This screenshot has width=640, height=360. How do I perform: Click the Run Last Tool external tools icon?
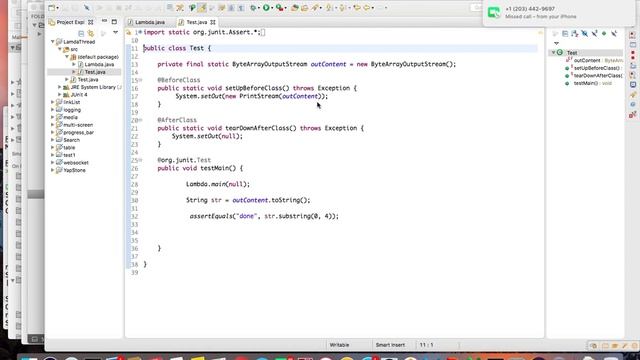pos(279,7)
